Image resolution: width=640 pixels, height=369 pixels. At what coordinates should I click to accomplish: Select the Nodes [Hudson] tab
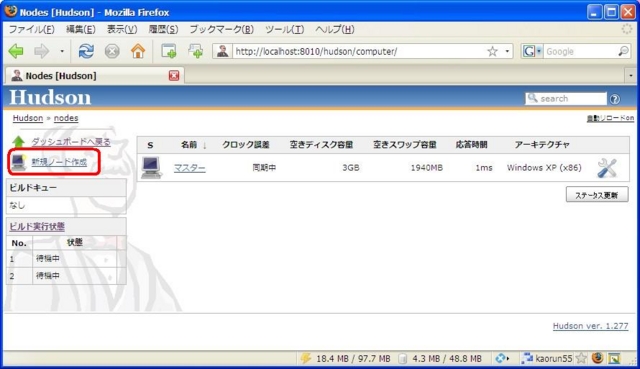tap(94, 76)
